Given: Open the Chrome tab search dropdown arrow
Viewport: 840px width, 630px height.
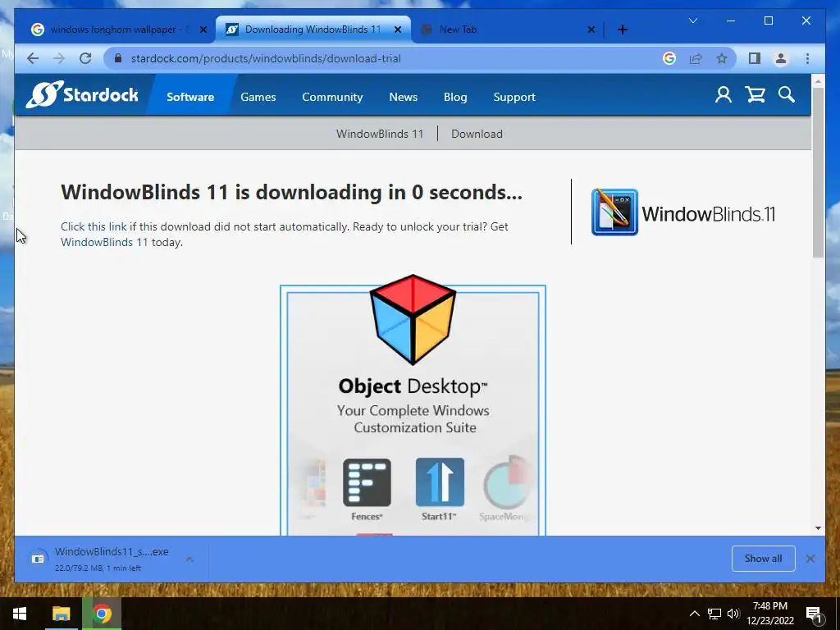Looking at the screenshot, I should click(x=693, y=21).
